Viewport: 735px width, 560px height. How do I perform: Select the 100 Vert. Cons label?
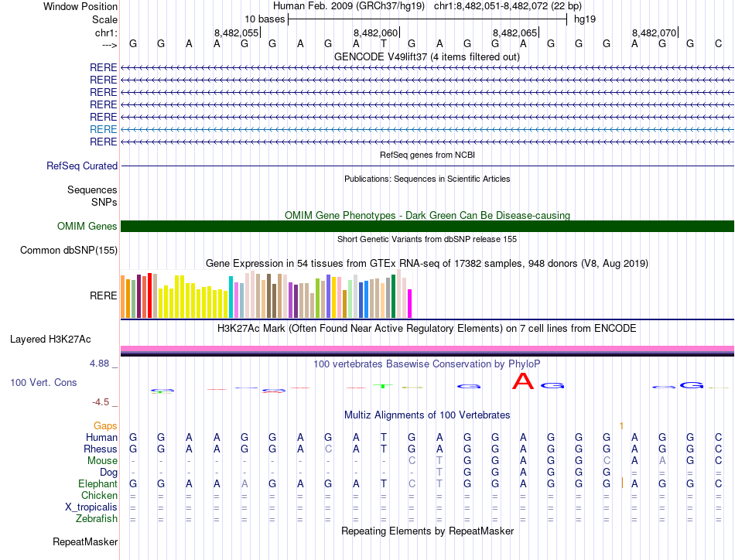pos(43,382)
